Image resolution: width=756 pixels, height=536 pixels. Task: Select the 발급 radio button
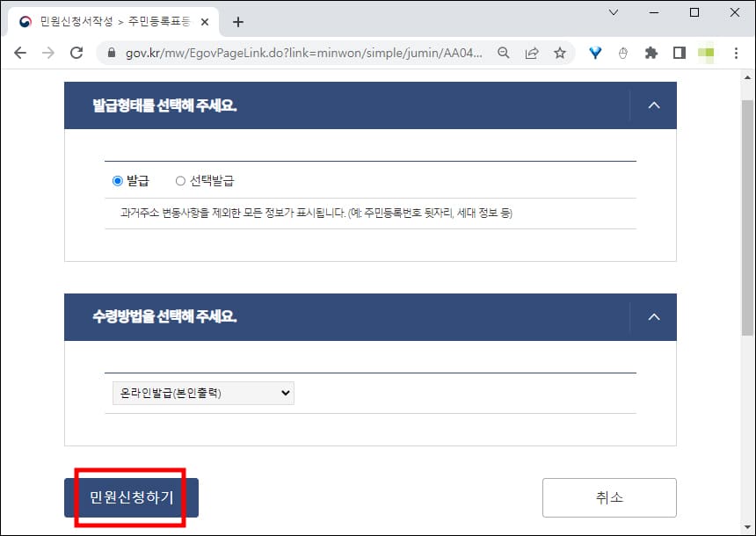click(x=116, y=180)
